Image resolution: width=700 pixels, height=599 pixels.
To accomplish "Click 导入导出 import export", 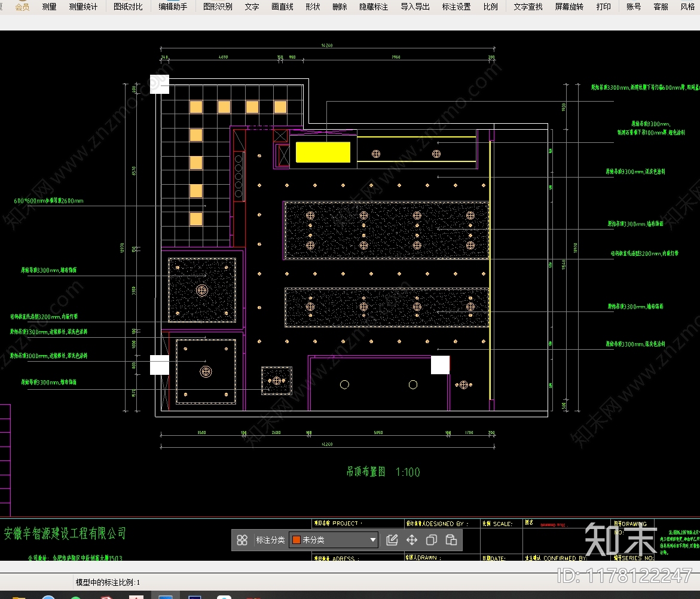I will point(415,7).
